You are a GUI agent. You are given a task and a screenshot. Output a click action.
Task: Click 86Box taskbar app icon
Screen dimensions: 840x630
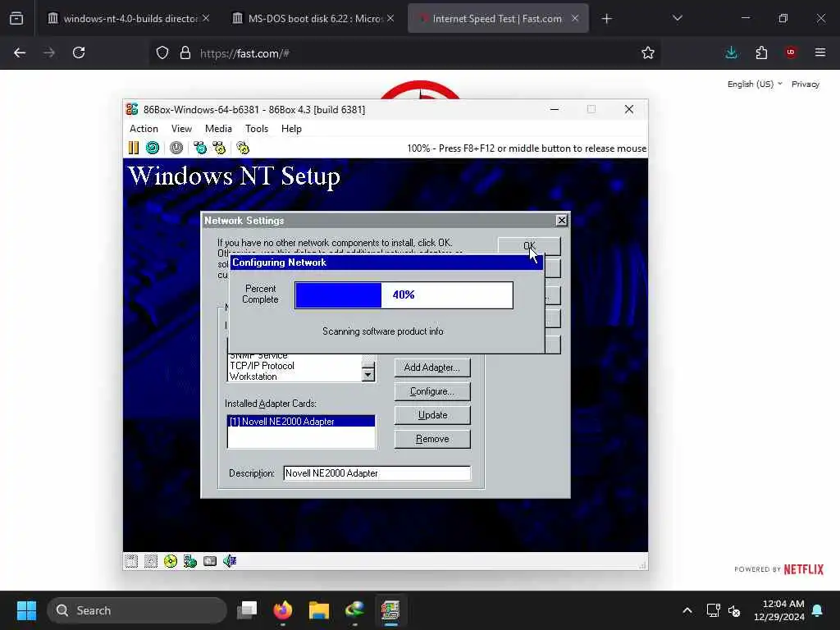point(390,610)
